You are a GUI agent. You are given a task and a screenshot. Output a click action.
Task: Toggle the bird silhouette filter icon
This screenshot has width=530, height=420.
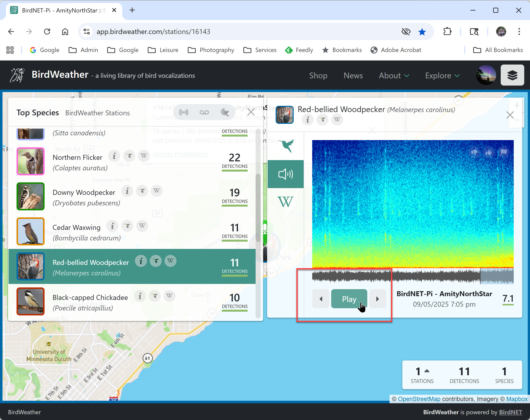tap(225, 112)
